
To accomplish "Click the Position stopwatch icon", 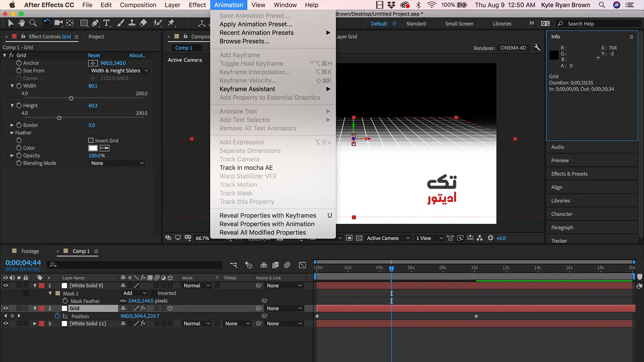I will pos(57,316).
